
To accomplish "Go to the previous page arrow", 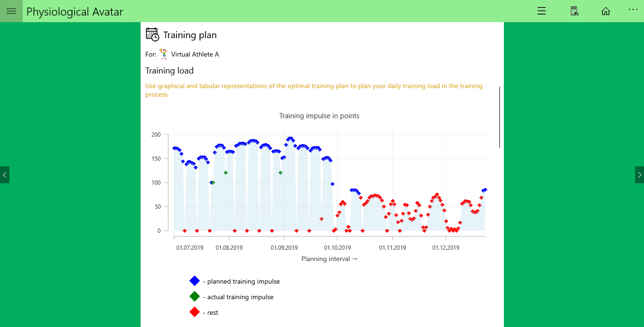I will point(5,175).
